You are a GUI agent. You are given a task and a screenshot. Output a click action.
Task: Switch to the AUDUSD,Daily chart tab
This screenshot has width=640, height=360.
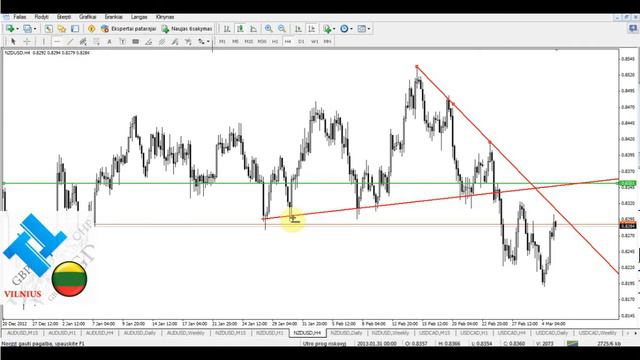tap(139, 333)
